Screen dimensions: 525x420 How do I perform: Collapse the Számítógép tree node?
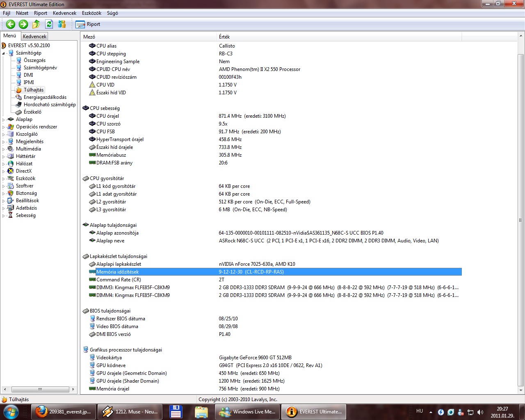[4, 53]
